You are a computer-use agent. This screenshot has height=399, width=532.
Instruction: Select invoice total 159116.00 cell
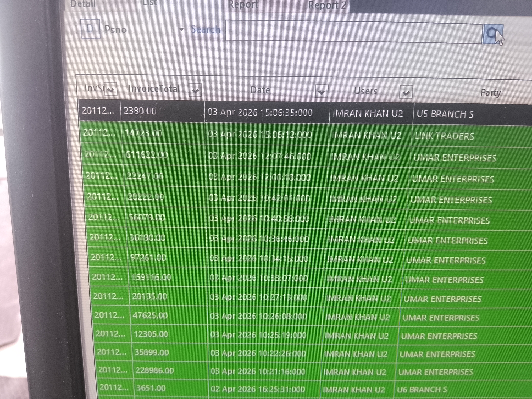tap(168, 277)
